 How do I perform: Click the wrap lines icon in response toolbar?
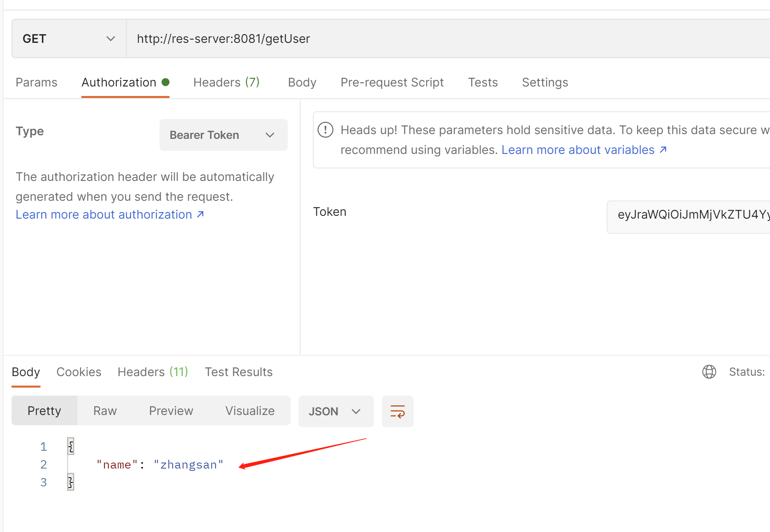(397, 411)
